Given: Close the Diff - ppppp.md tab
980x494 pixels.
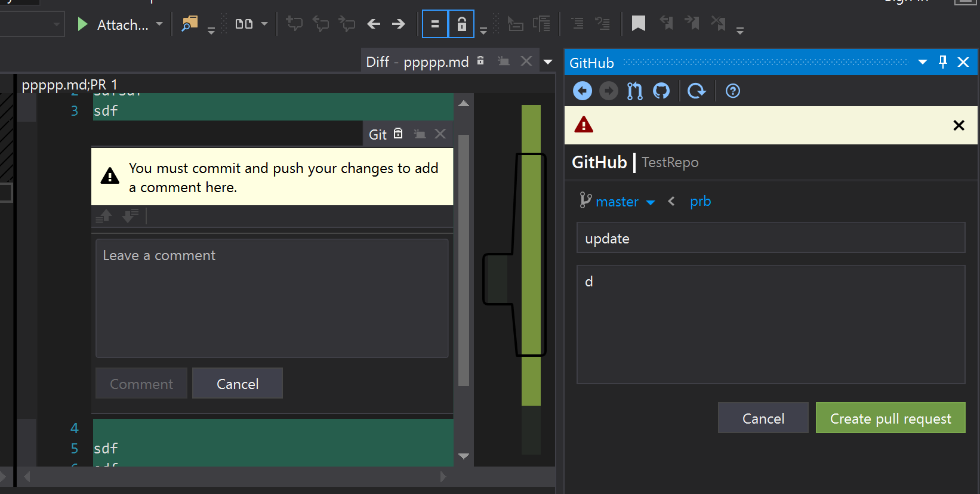Looking at the screenshot, I should tap(526, 61).
